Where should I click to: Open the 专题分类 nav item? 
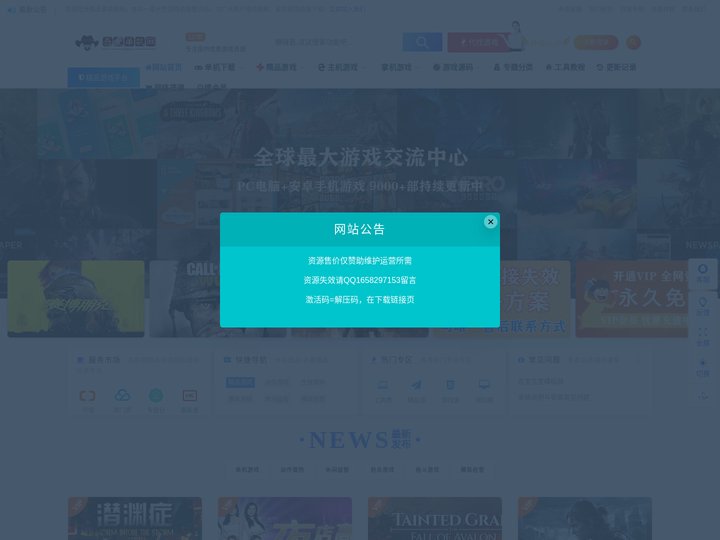pyautogui.click(x=513, y=68)
